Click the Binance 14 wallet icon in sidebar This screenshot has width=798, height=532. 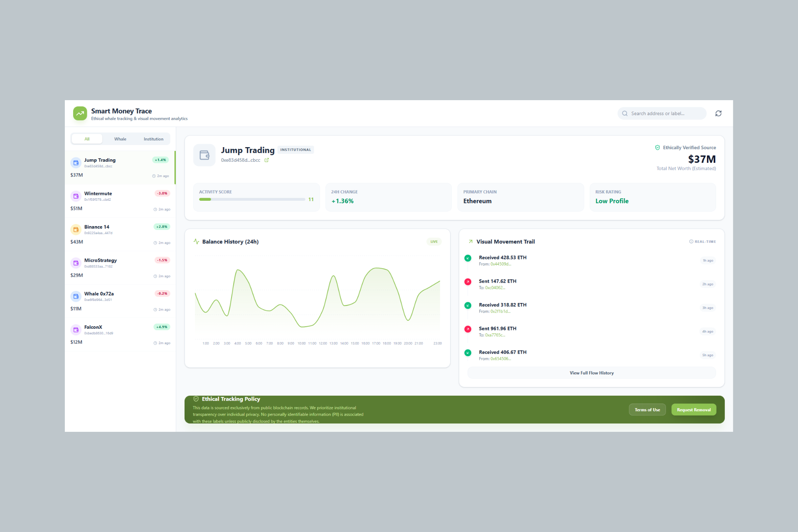[76, 229]
